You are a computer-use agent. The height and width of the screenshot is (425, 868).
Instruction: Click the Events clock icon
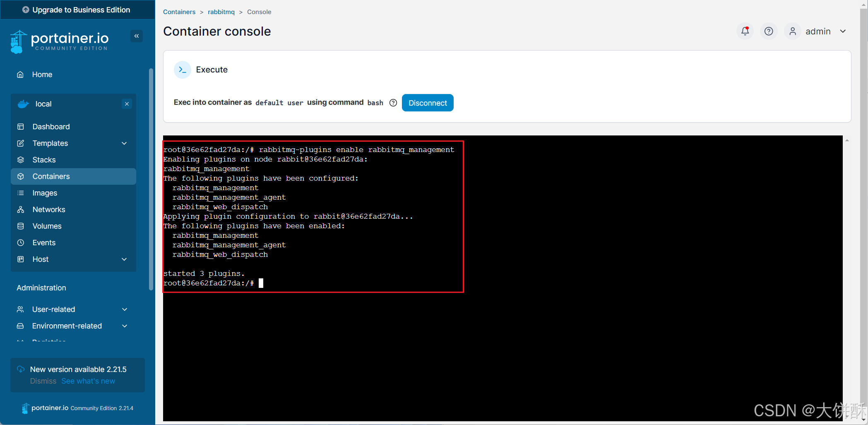pos(21,243)
